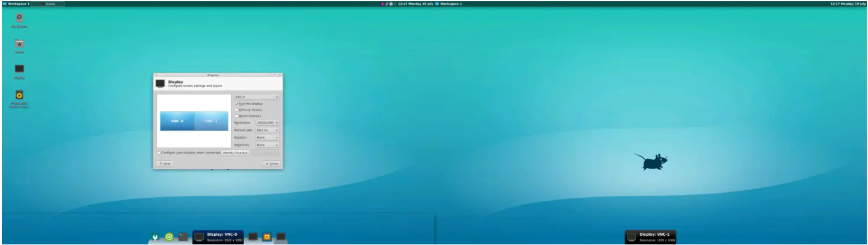This screenshot has height=245, width=868.
Task: Open the Refresh rate 60.0 Hz dropdown
Action: (x=268, y=130)
